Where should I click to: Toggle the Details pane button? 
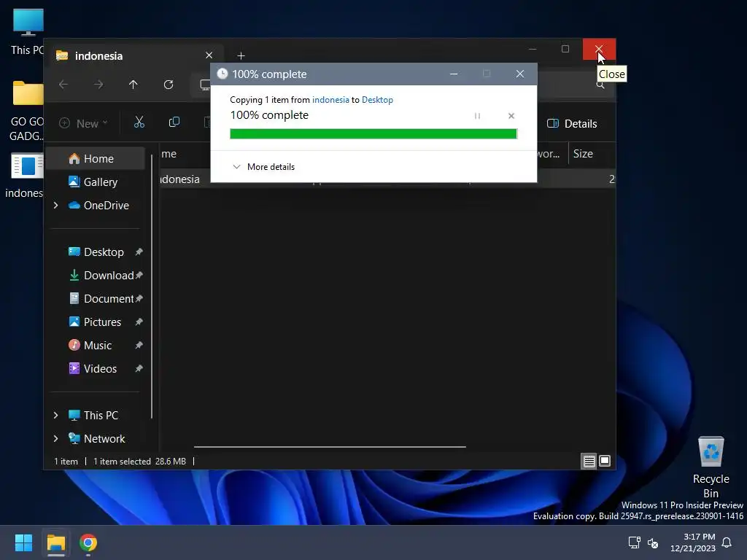pyautogui.click(x=572, y=124)
